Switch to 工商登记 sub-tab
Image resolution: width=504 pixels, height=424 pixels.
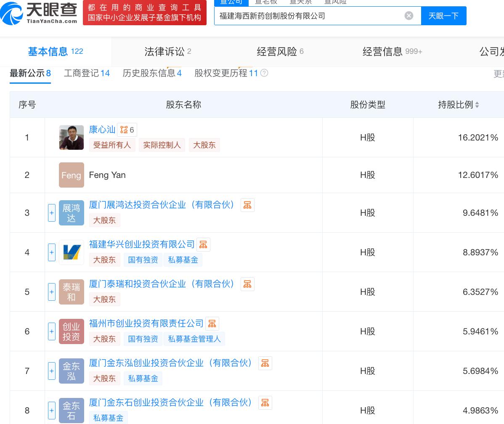tap(87, 73)
